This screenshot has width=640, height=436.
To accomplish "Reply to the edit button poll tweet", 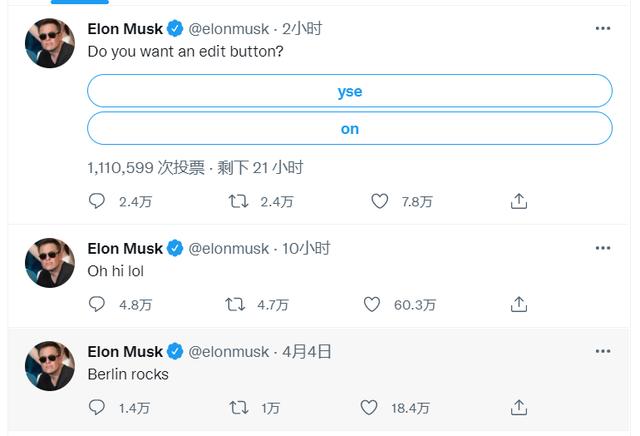I will (x=97, y=201).
